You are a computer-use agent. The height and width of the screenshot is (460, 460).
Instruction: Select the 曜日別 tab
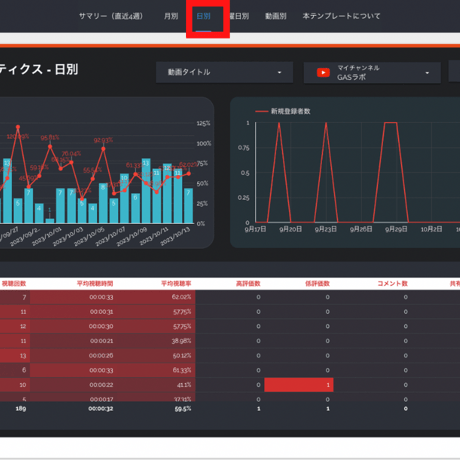coord(239,16)
